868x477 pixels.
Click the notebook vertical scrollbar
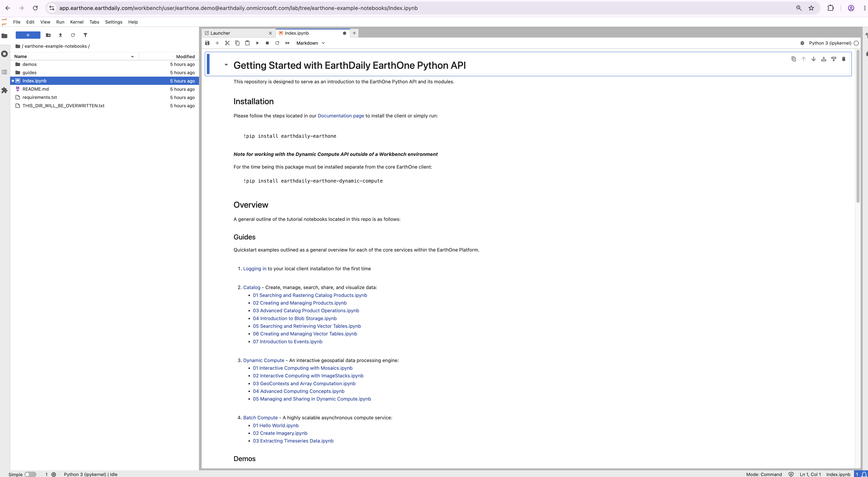(858, 126)
